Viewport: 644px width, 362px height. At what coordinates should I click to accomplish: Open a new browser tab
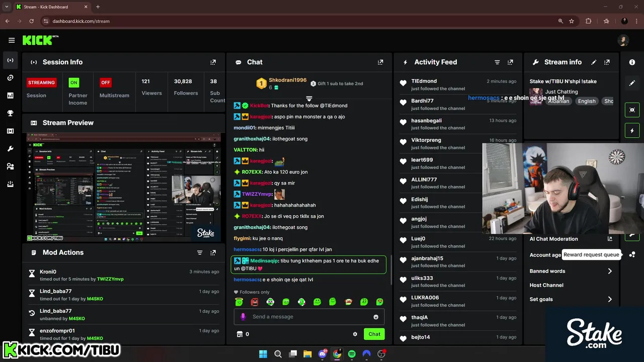[x=98, y=7]
